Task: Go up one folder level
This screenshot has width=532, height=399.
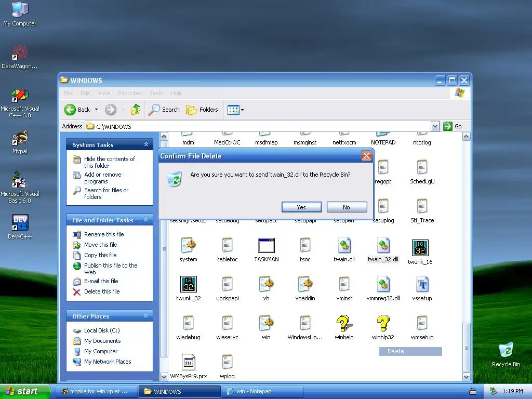Action: point(136,110)
